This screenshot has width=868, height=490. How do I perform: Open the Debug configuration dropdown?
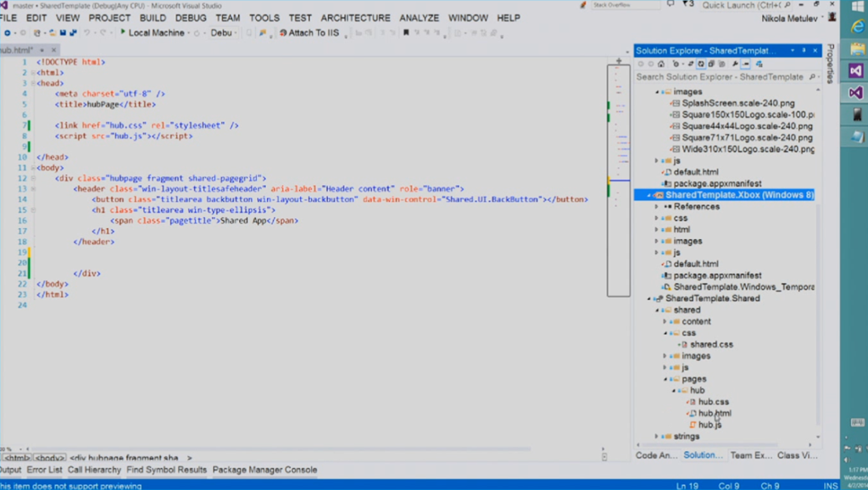coord(236,33)
